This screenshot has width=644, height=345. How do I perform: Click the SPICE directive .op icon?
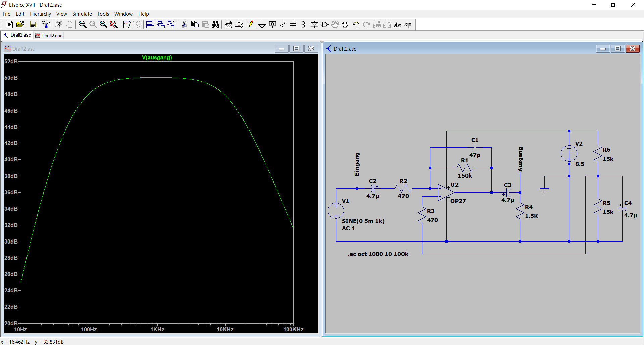[408, 24]
